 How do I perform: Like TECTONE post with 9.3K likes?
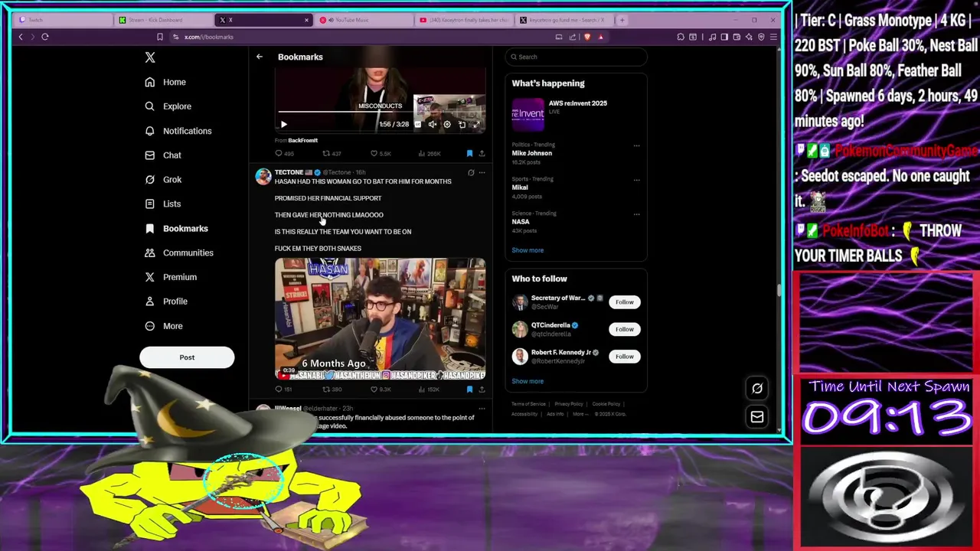pos(381,390)
